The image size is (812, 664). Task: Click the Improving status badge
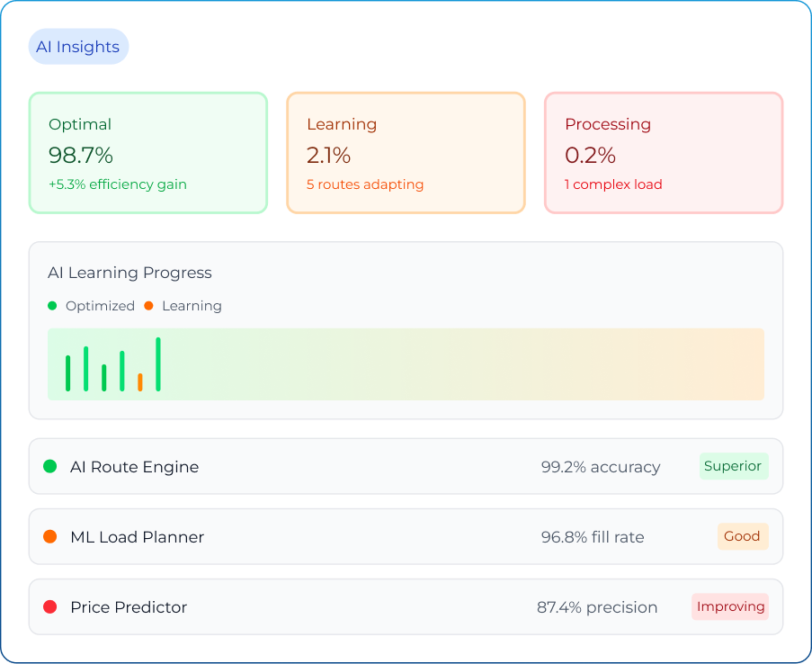(730, 606)
